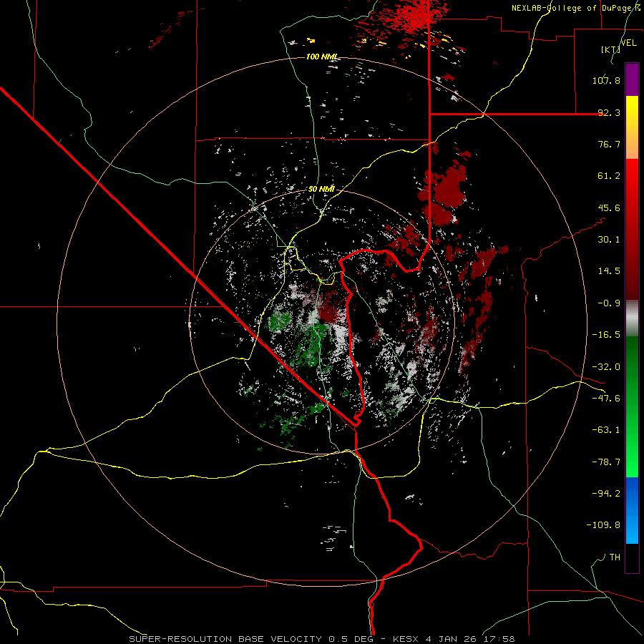Click the -0.9 velocity scale value
This screenshot has height=644, width=644.
[x=609, y=303]
